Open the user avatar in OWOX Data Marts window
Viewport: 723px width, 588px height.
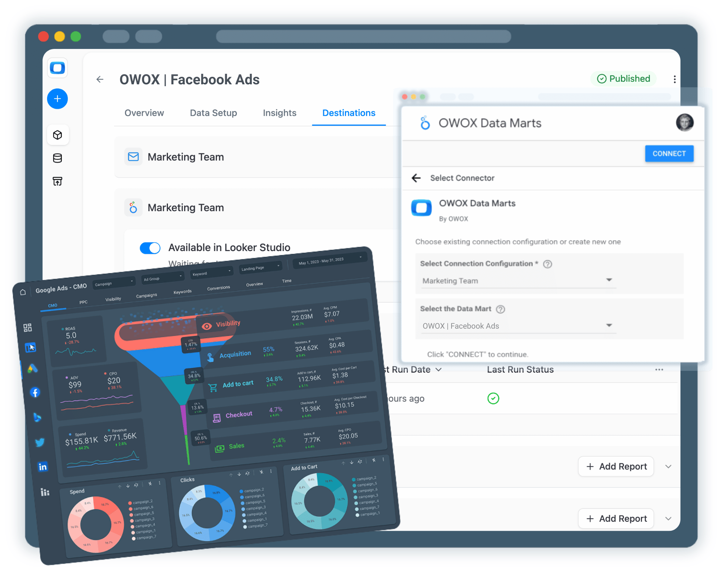tap(685, 122)
